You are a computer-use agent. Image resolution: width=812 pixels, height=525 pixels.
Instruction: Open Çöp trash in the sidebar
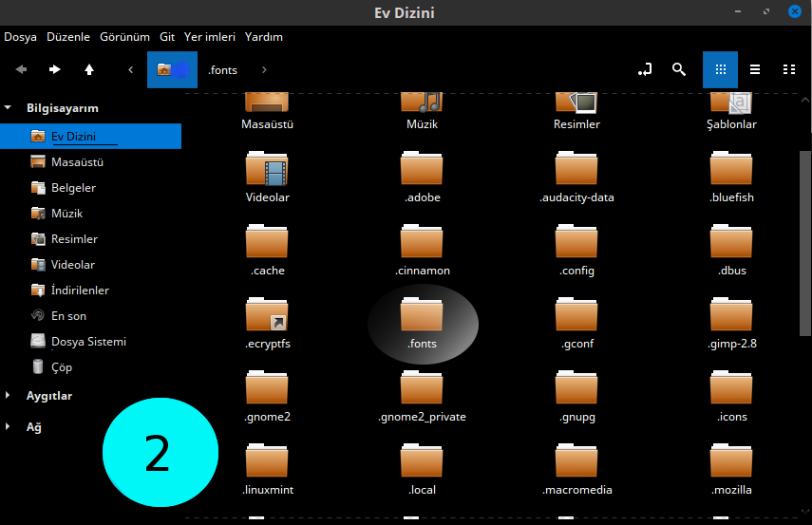[x=90, y=367]
